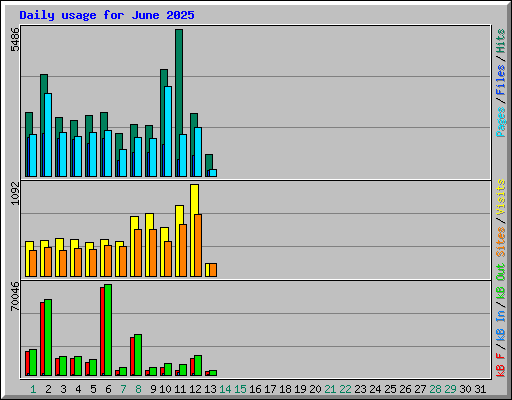Click day 14 on the x-axis
The height and width of the screenshot is (400, 512).
(225, 389)
